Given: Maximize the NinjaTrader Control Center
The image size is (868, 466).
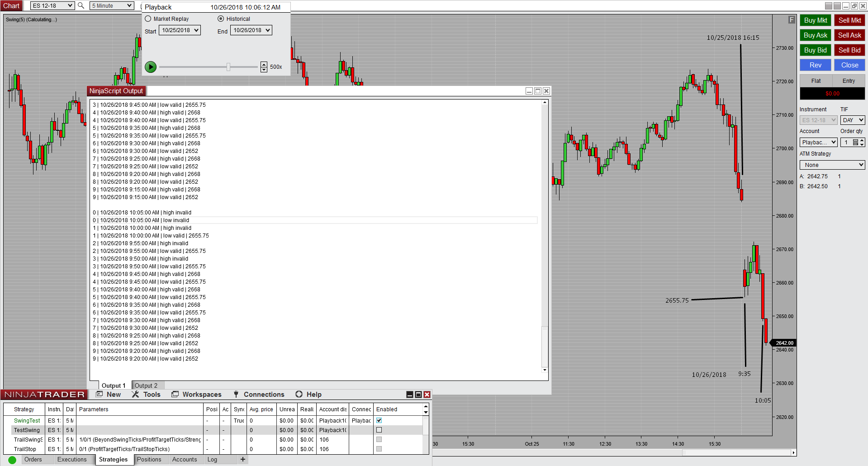Looking at the screenshot, I should [x=418, y=395].
